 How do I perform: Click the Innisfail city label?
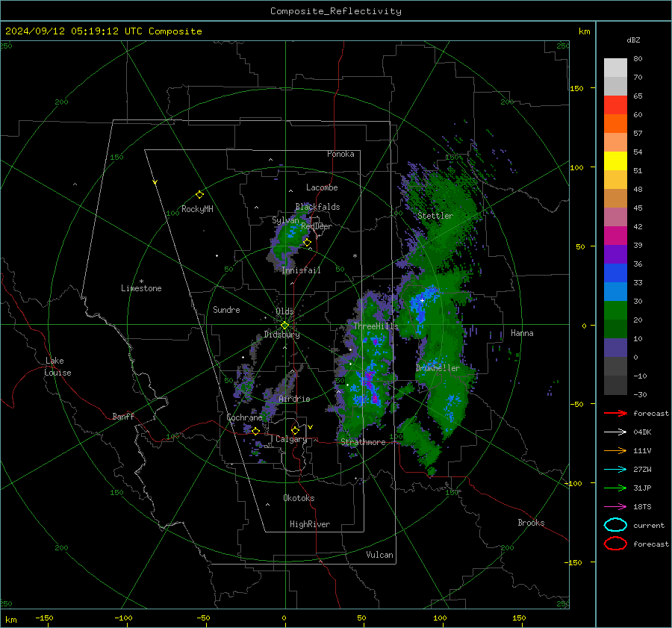pyautogui.click(x=301, y=270)
